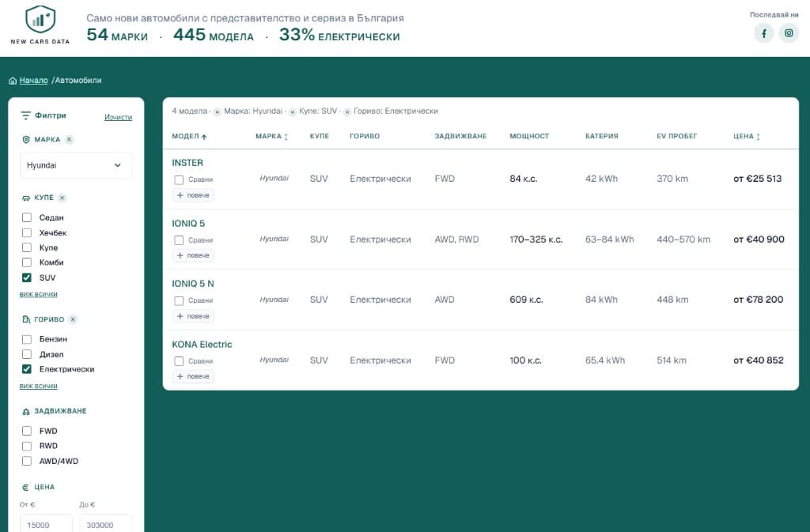Click the Автомобили breadcrumb text
810x532 pixels.
coord(78,81)
